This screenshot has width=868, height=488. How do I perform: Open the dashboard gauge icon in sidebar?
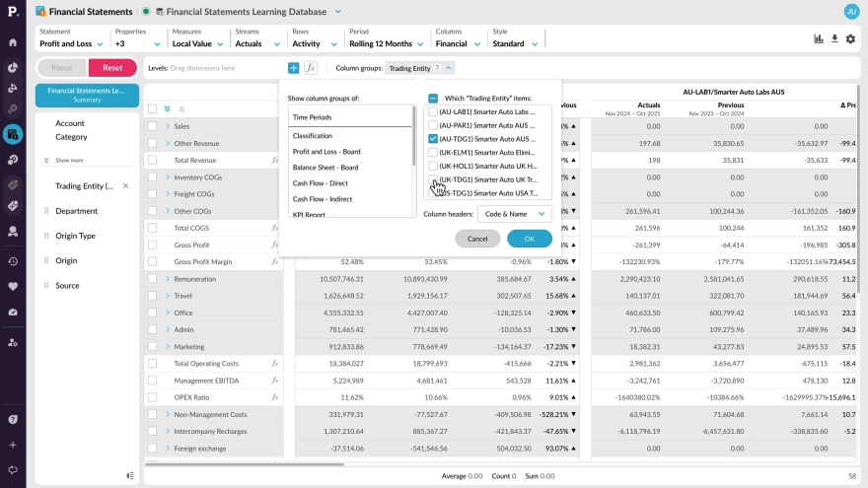(13, 313)
